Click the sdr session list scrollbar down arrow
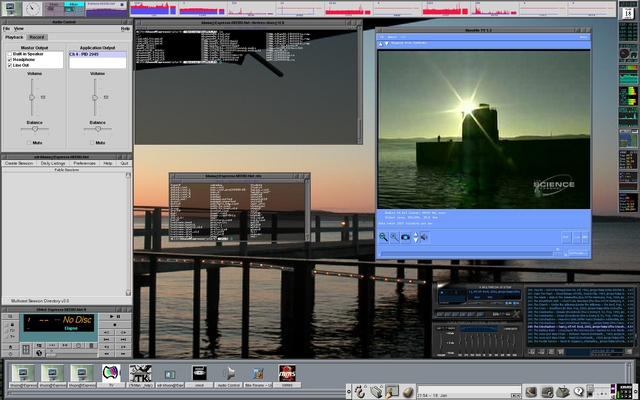 point(128,293)
